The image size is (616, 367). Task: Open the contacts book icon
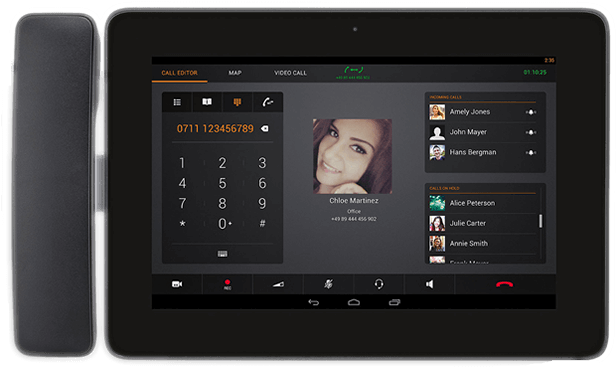tap(207, 102)
